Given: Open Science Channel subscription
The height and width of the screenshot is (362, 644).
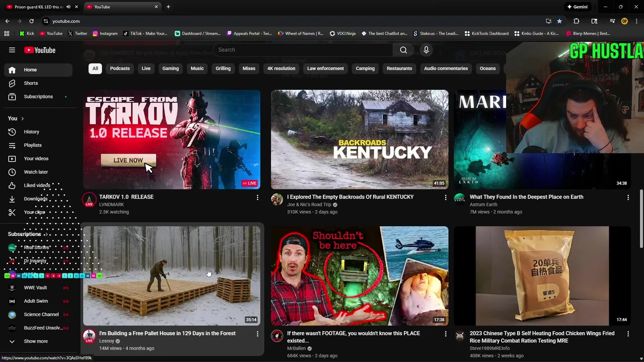Looking at the screenshot, I should [38, 315].
